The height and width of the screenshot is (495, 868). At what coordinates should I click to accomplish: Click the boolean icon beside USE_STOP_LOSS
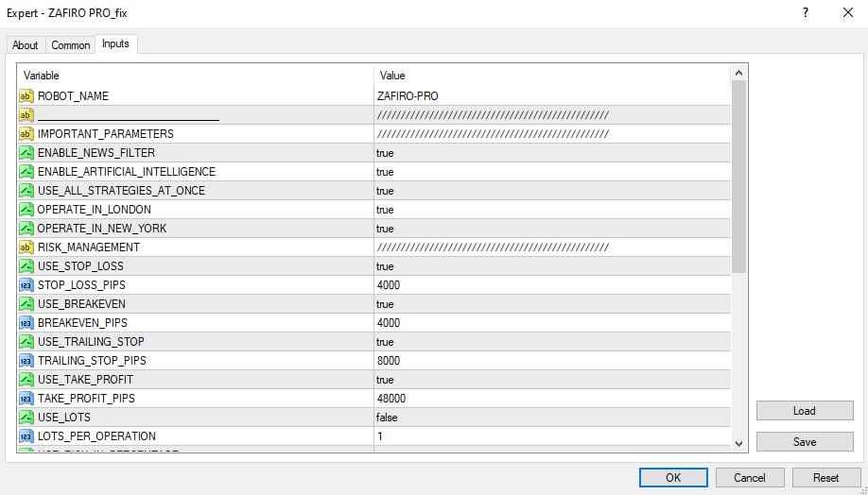[26, 266]
